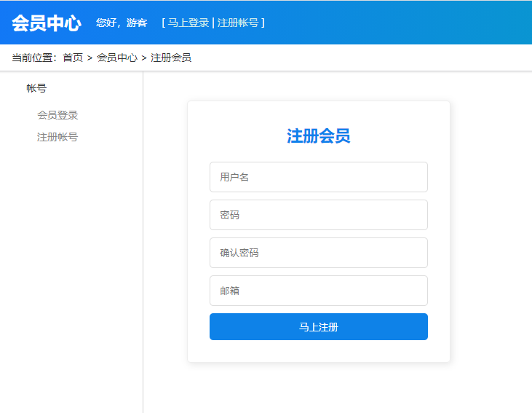Select 注册帐号 in the left sidebar
The width and height of the screenshot is (532, 413).
pyautogui.click(x=57, y=137)
